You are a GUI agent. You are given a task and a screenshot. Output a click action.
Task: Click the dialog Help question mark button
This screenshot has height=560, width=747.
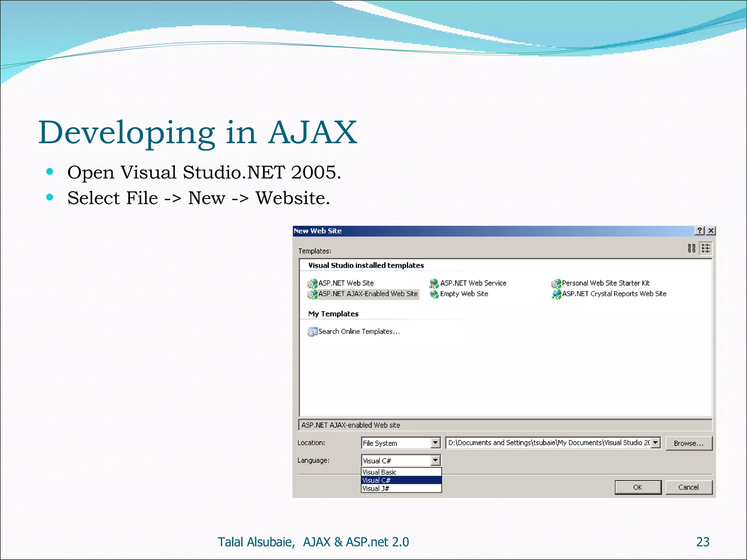[x=699, y=231]
